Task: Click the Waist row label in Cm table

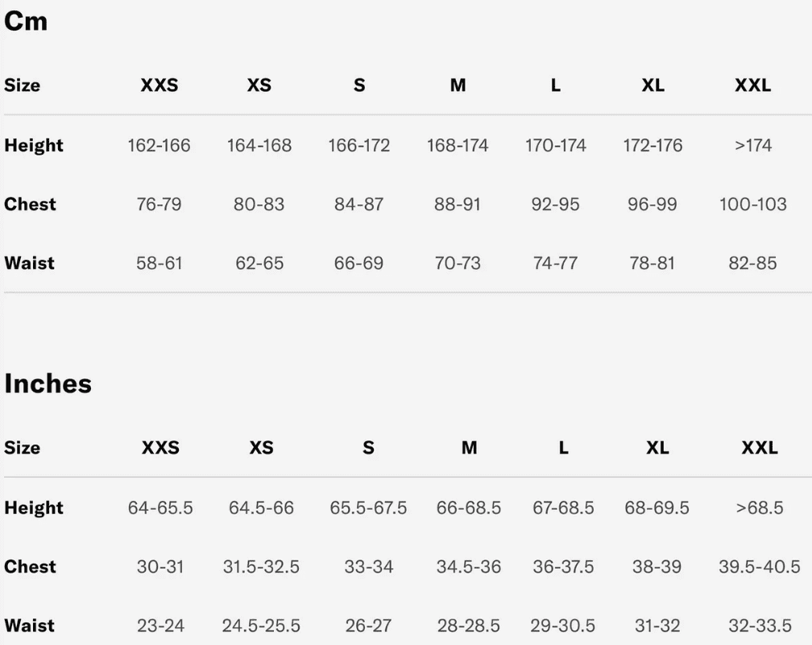Action: tap(29, 263)
